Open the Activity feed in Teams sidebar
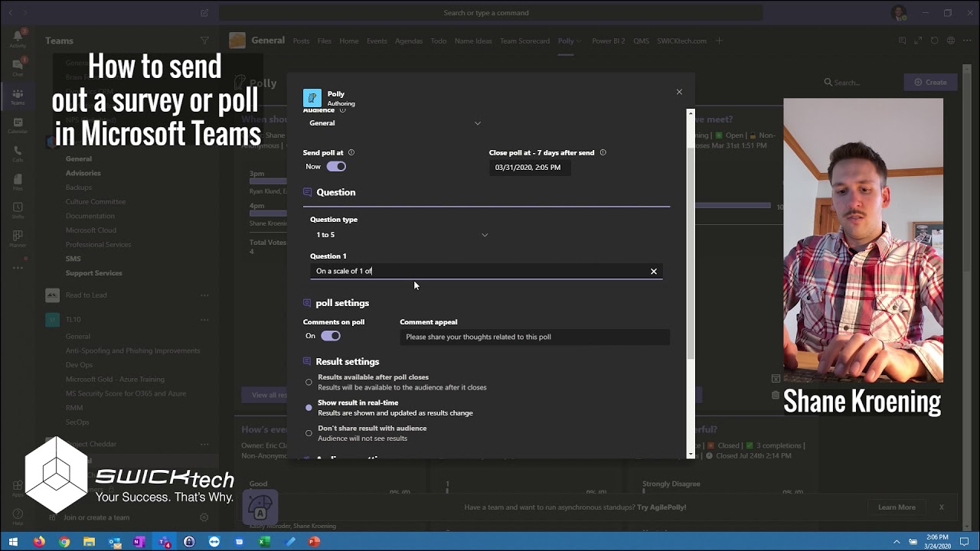Viewport: 980px width, 551px height. (x=18, y=37)
